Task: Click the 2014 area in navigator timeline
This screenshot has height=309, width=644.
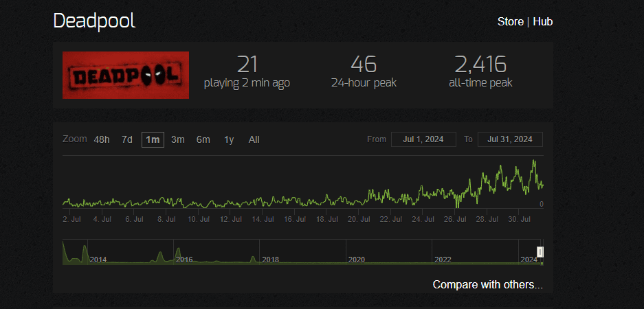Action: pos(98,259)
